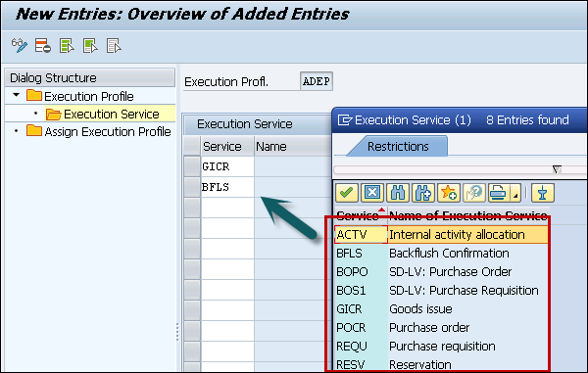Cancel the popup with the X icon
This screenshot has width=588, height=373.
pyautogui.click(x=372, y=193)
